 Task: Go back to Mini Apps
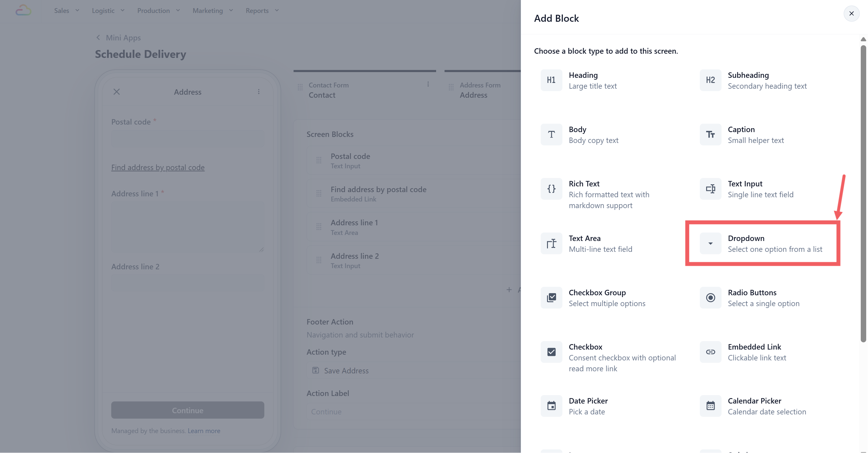(x=118, y=37)
